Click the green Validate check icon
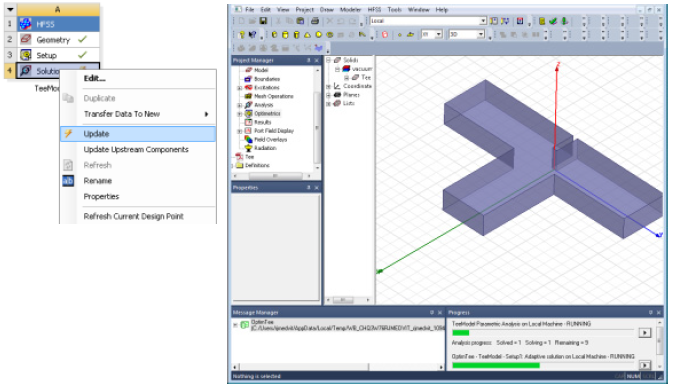The height and width of the screenshot is (392, 674). pyautogui.click(x=553, y=21)
